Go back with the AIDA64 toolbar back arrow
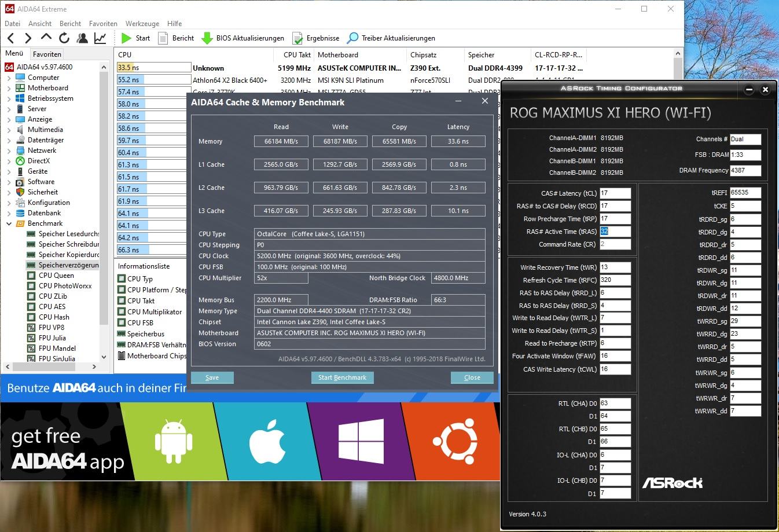 coord(10,38)
